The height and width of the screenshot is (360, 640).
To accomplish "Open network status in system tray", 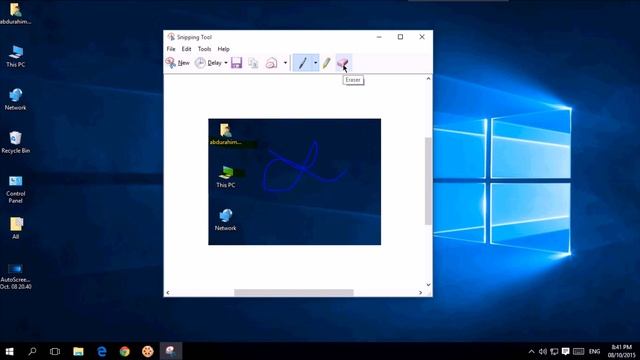I will [x=554, y=351].
